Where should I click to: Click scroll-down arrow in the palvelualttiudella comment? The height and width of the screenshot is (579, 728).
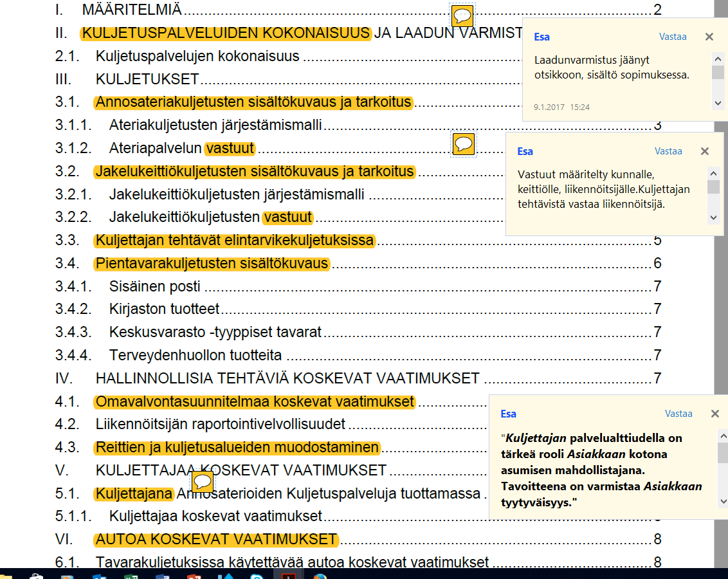point(723,501)
